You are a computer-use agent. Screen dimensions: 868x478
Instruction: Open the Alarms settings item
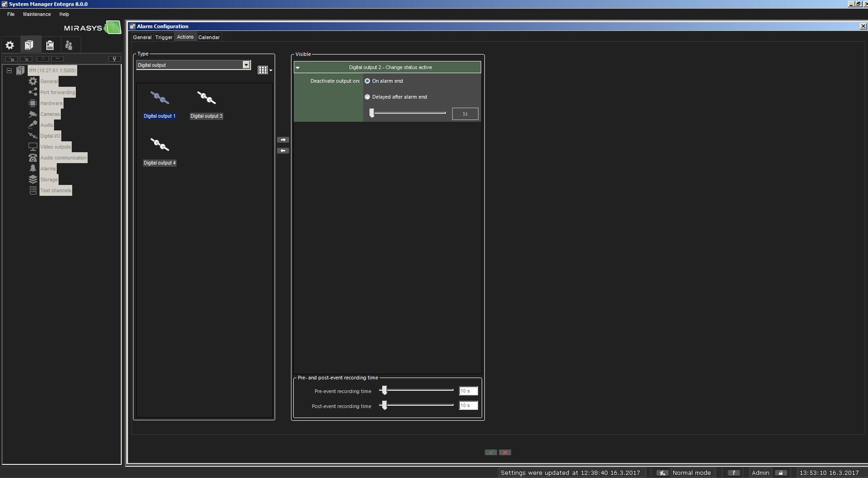tap(48, 169)
